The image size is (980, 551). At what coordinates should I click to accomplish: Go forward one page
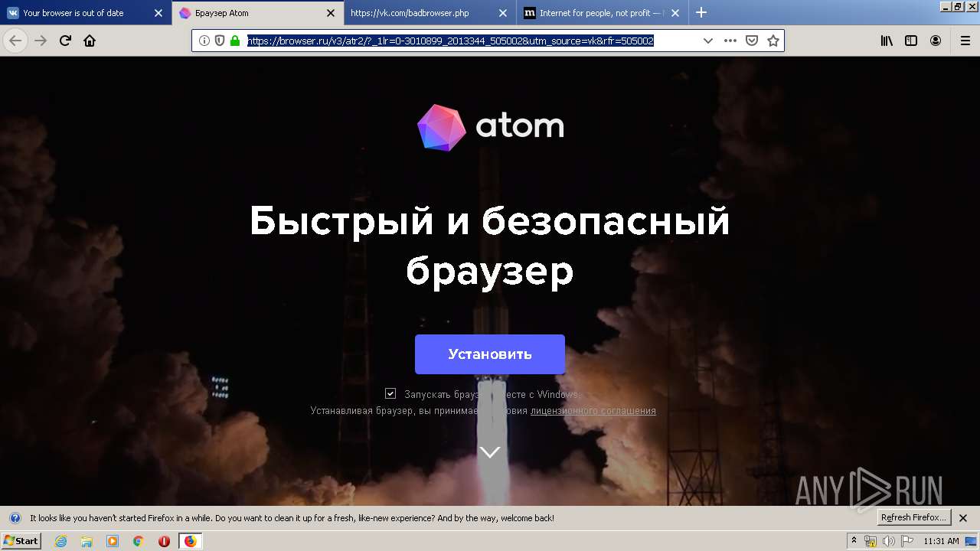coord(41,41)
